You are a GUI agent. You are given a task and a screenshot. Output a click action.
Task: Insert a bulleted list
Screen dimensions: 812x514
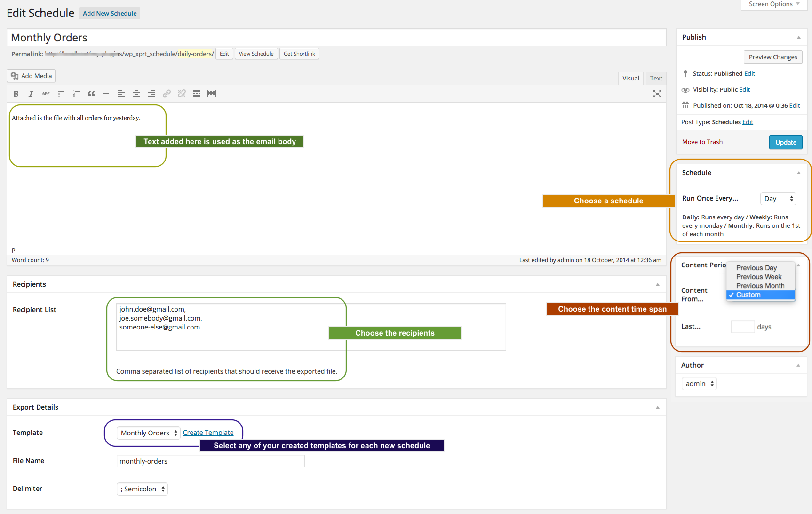pyautogui.click(x=61, y=94)
